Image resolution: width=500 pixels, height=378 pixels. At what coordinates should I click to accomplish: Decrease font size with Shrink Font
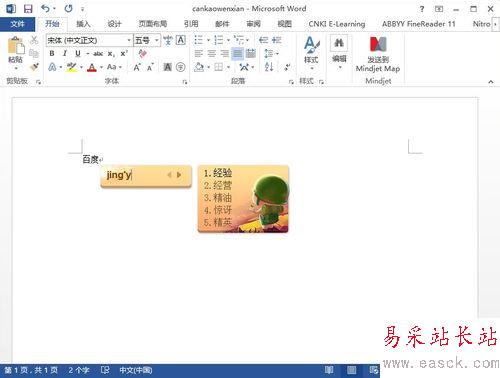[150, 67]
